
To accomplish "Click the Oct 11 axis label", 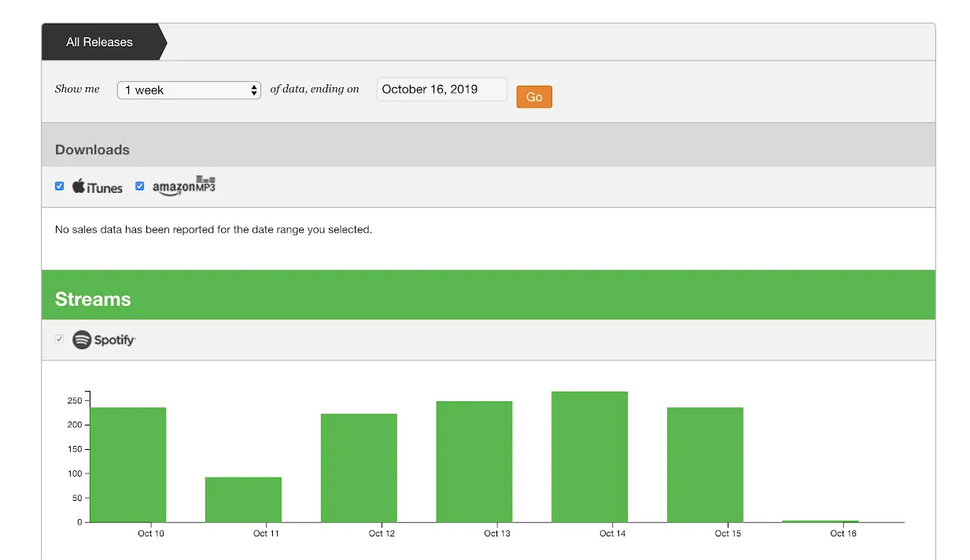I will 266,532.
